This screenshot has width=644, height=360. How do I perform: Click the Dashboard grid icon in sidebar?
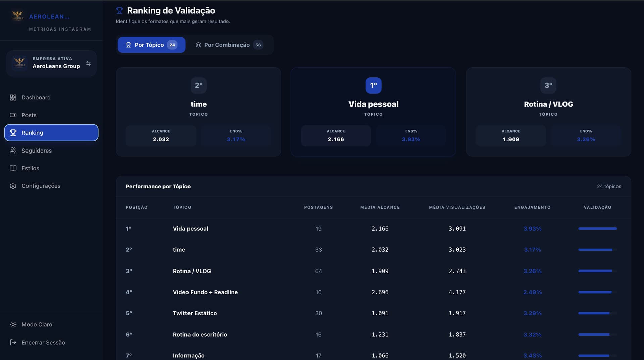point(13,97)
